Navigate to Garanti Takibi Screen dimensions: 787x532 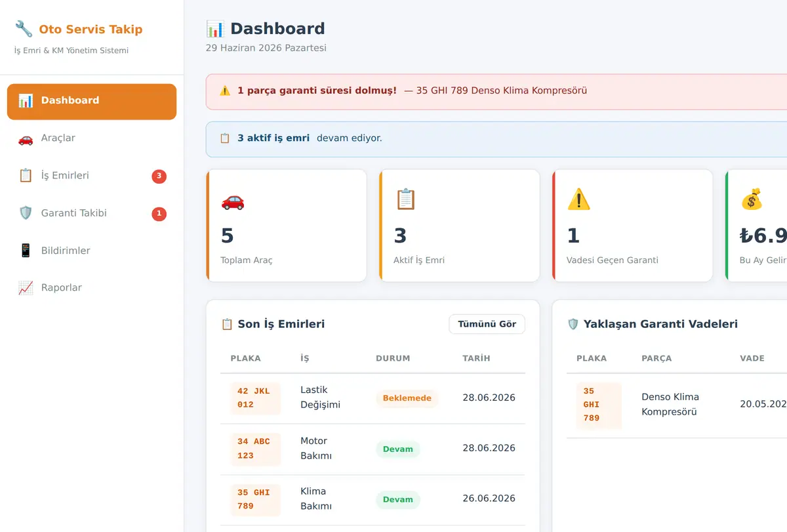coord(92,213)
